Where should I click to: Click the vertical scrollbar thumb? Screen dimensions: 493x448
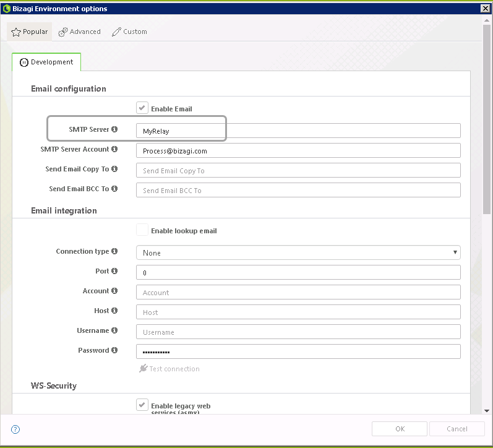[x=487, y=119]
